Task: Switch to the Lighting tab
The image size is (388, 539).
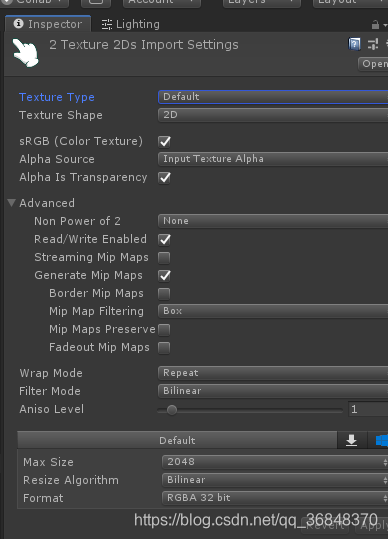Action: pos(131,24)
